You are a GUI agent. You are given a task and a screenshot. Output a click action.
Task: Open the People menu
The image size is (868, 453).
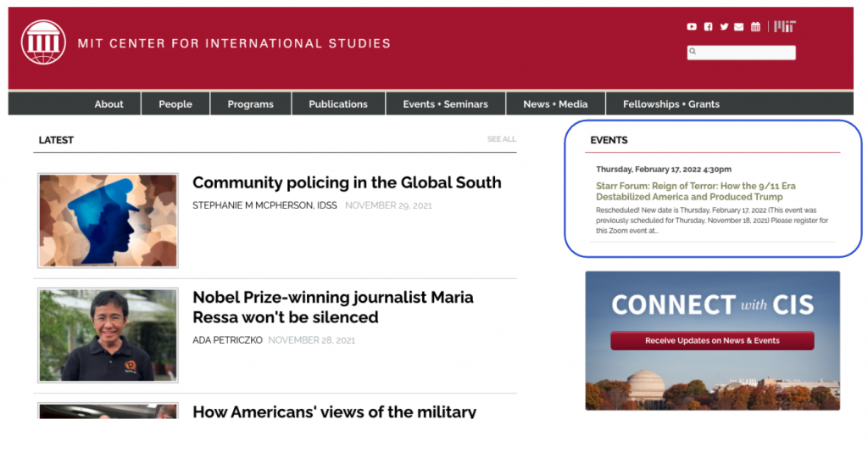[x=175, y=104]
